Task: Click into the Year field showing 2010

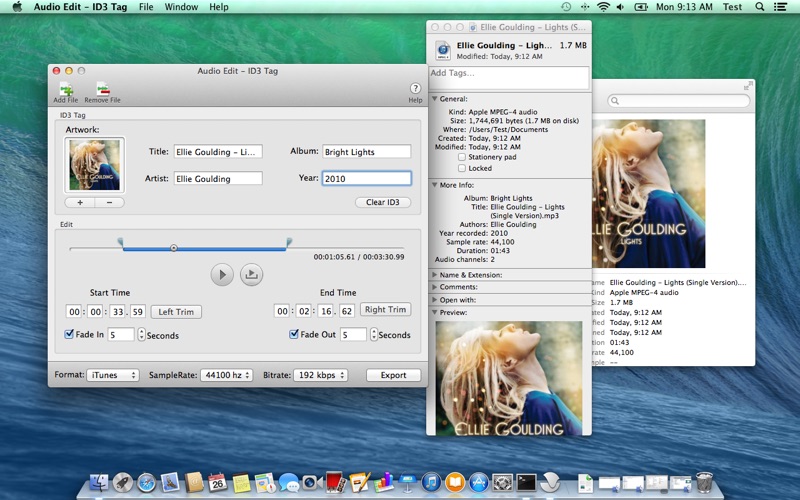Action: click(366, 178)
